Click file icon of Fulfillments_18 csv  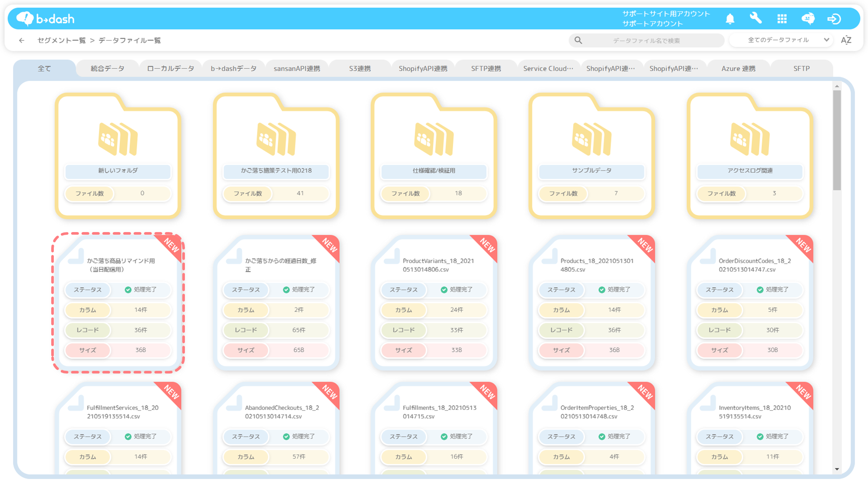[x=392, y=403]
